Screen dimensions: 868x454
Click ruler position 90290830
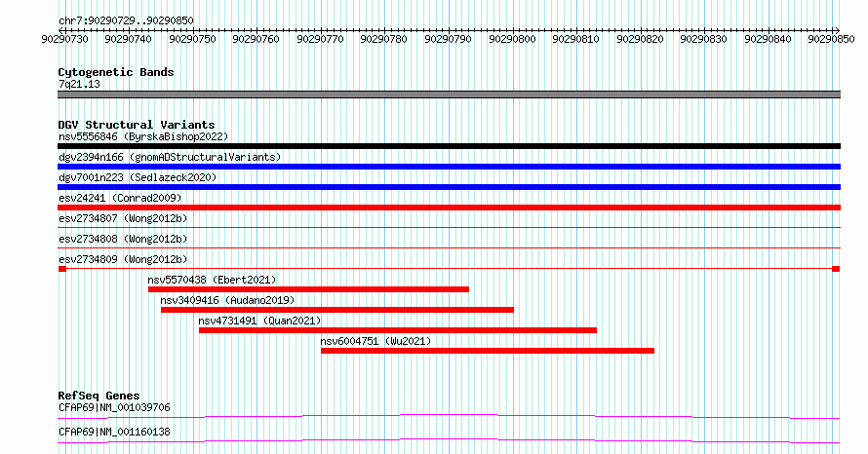click(703, 39)
